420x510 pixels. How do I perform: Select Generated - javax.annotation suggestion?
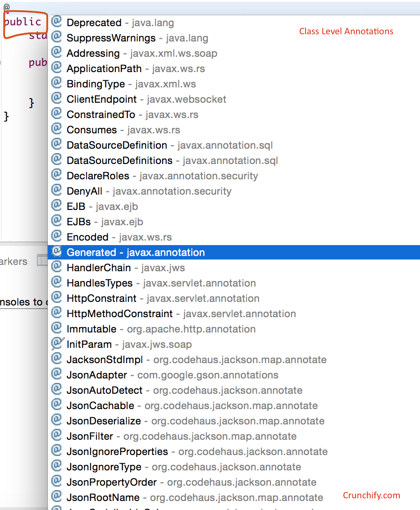tap(135, 252)
